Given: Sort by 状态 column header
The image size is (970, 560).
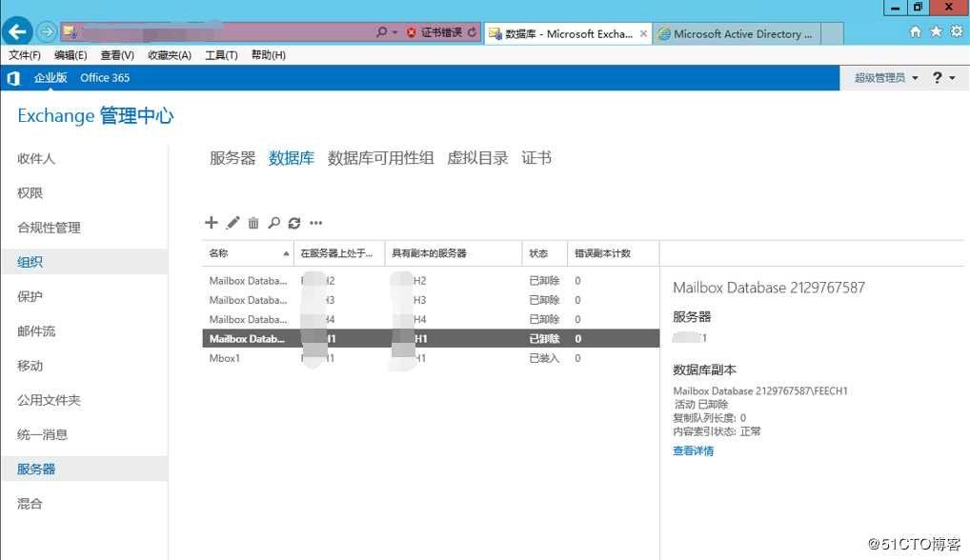Looking at the screenshot, I should point(544,253).
